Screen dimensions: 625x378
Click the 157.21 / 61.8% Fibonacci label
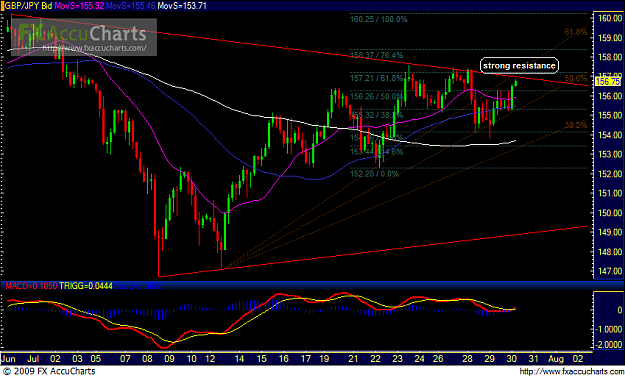pos(376,78)
